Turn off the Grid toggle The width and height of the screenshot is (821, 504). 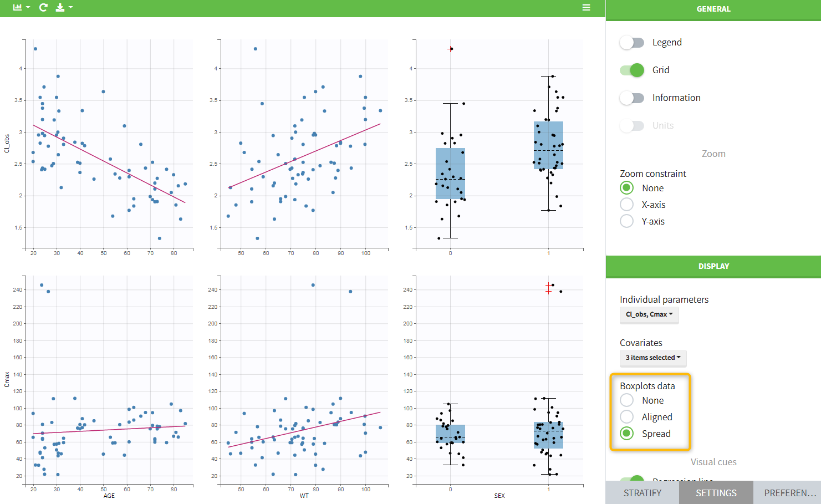point(632,70)
